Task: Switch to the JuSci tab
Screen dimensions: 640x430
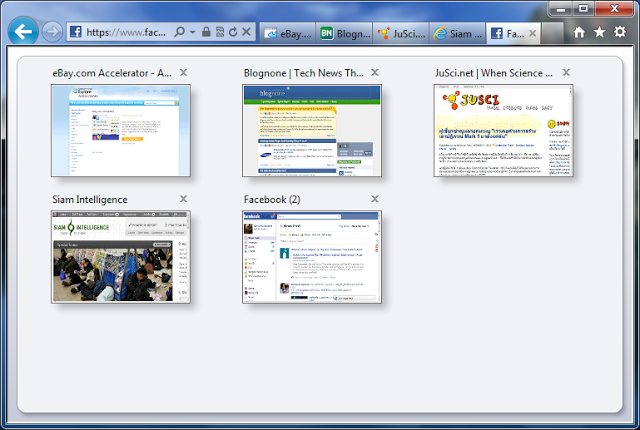Action: pyautogui.click(x=401, y=33)
